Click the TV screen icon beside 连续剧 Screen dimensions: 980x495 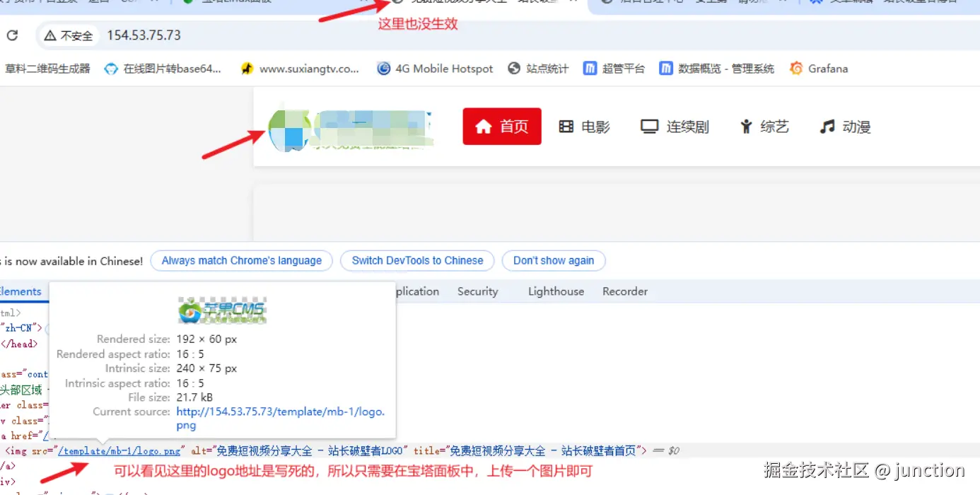click(x=649, y=127)
